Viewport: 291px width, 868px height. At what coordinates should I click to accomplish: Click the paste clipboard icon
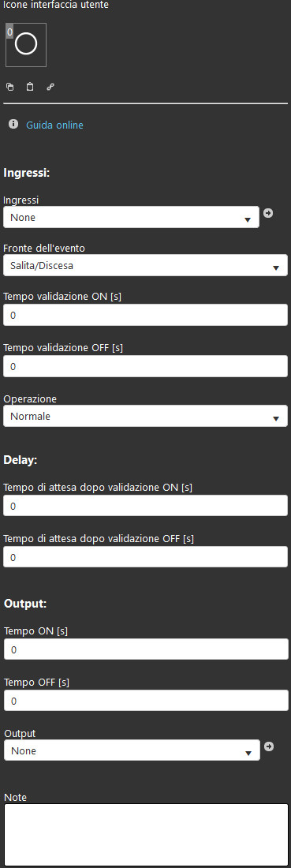30,87
